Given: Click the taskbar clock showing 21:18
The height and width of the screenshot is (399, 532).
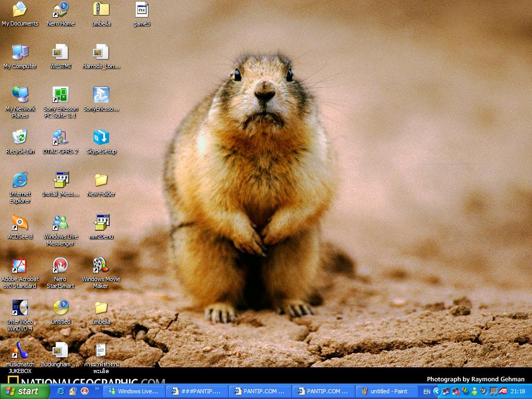Looking at the screenshot, I should coord(518,392).
